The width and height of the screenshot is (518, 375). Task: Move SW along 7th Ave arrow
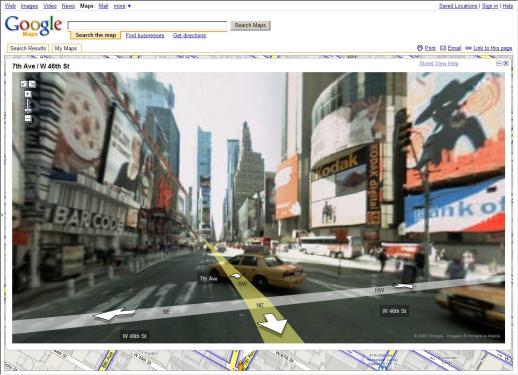[x=236, y=276]
